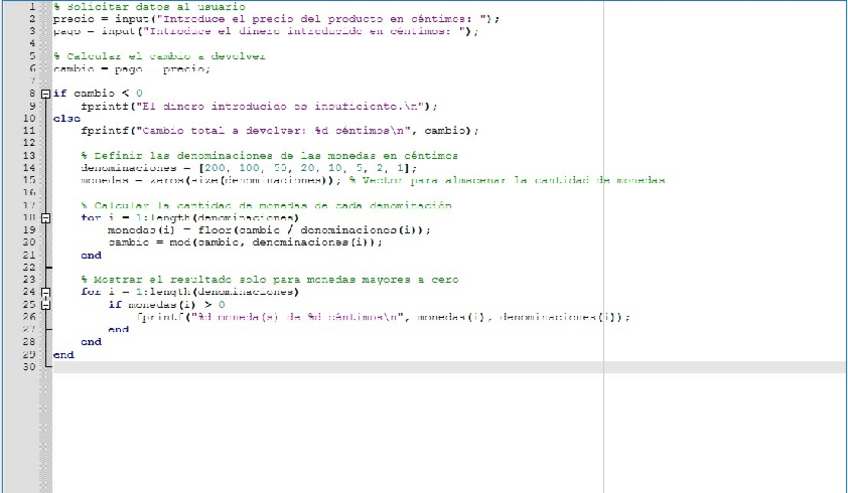Collapse the first for loop on line 18
Image resolution: width=848 pixels, height=493 pixels.
coord(46,217)
